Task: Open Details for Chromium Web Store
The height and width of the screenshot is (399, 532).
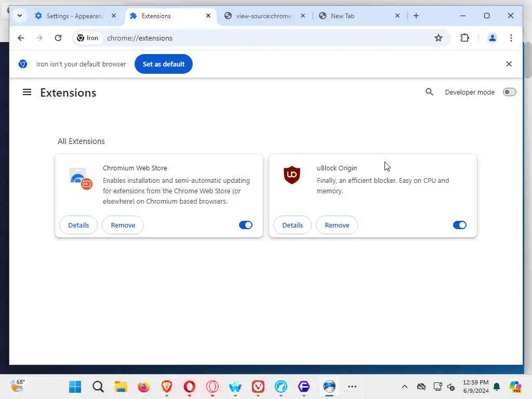Action: 78,225
